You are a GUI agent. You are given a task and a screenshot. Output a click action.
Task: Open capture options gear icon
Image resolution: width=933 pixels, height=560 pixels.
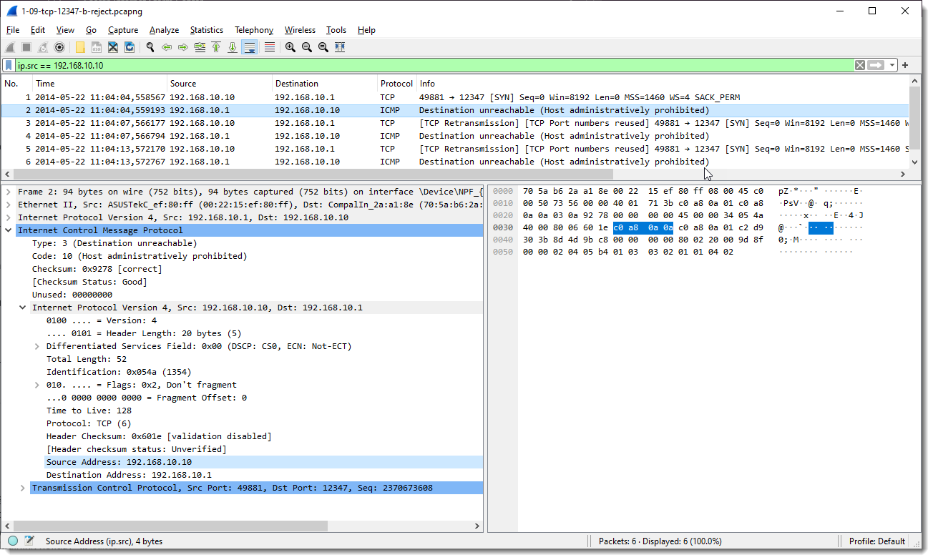59,47
